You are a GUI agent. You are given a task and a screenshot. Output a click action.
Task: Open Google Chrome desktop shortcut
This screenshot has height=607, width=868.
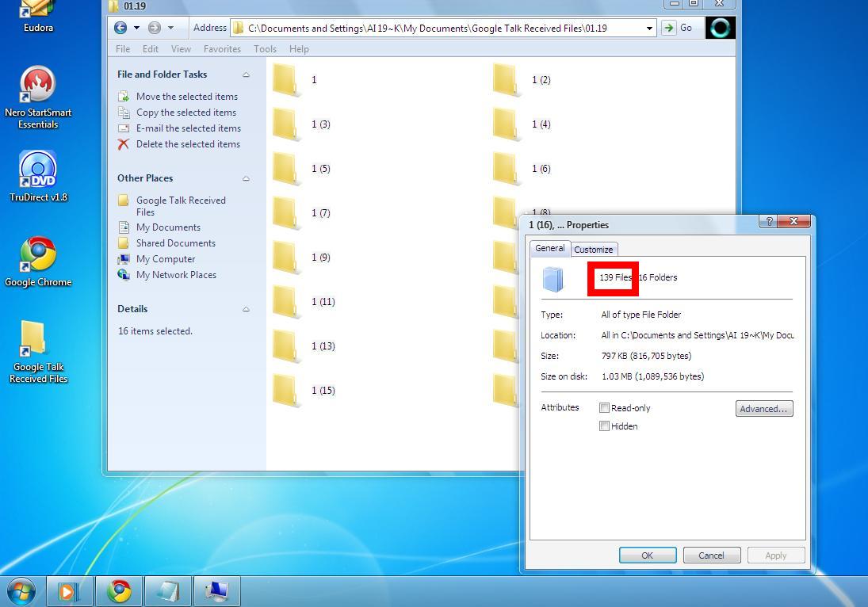[x=38, y=262]
